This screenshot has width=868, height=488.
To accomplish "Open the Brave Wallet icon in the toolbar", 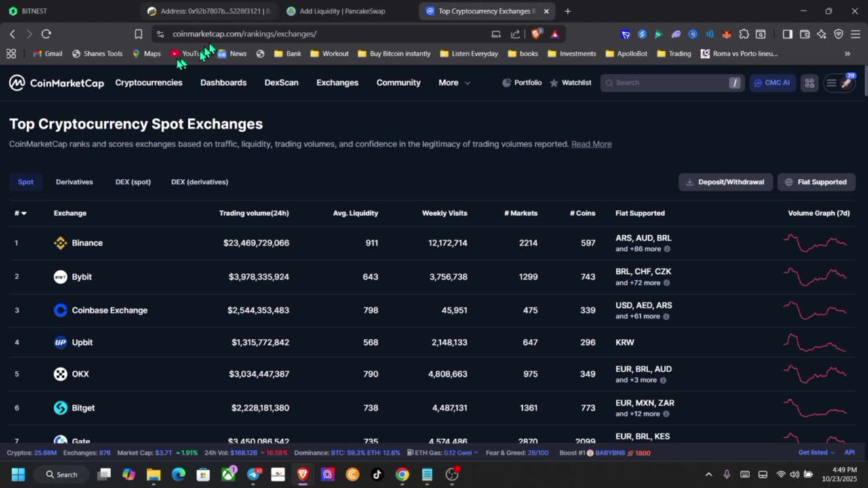I will (804, 34).
